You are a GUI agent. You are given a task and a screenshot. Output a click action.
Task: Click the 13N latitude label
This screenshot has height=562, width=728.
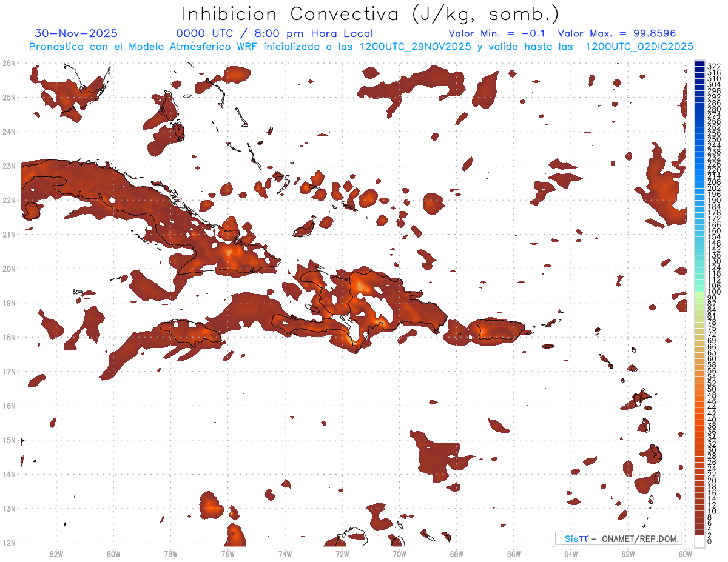click(9, 509)
